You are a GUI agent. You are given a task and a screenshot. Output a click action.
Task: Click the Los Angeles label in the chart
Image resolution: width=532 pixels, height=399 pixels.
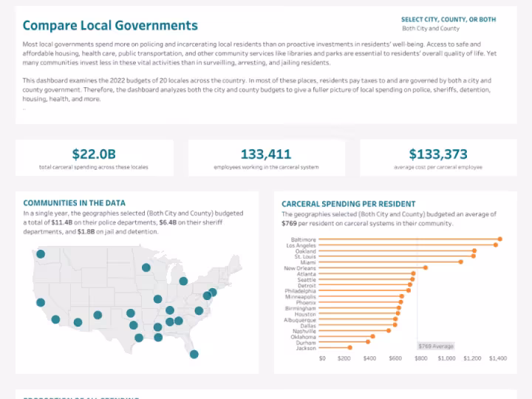point(300,245)
